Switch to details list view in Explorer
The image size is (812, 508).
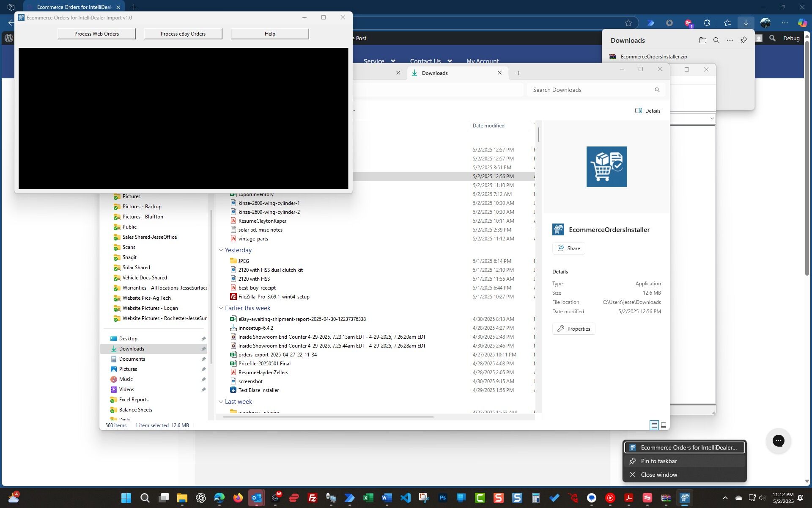point(654,425)
